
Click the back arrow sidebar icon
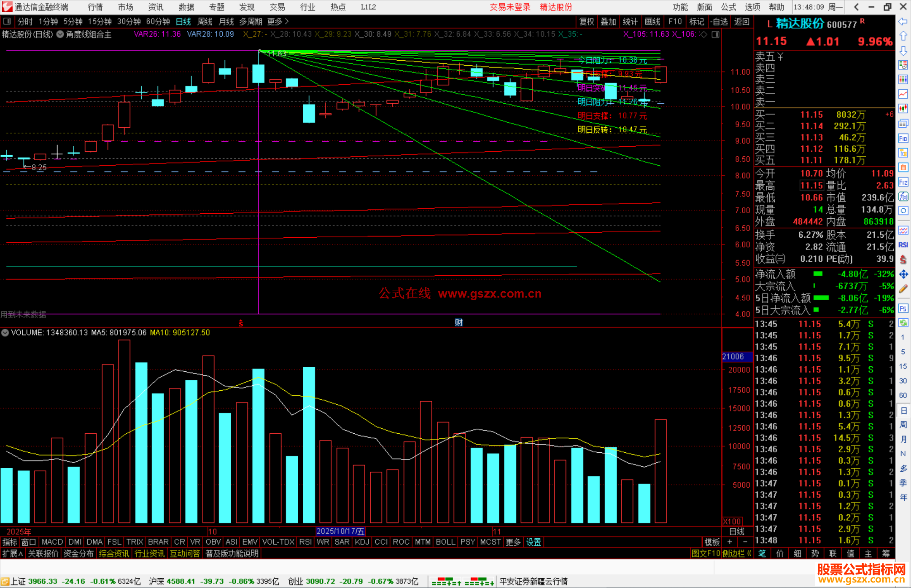click(903, 21)
